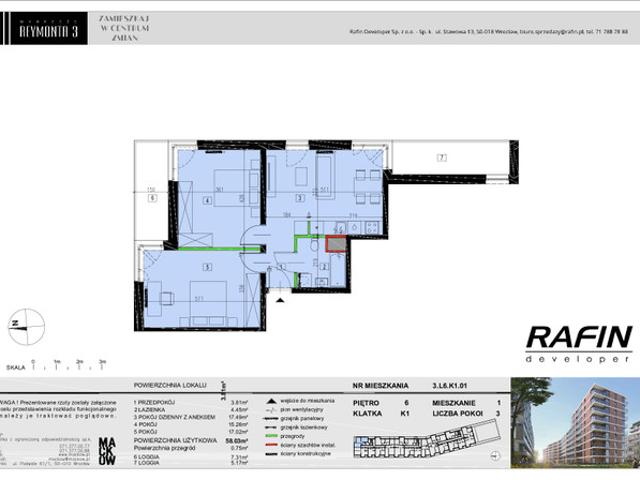Click the '4 POKÓJ' row
The image size is (640, 480).
pyautogui.click(x=191, y=424)
